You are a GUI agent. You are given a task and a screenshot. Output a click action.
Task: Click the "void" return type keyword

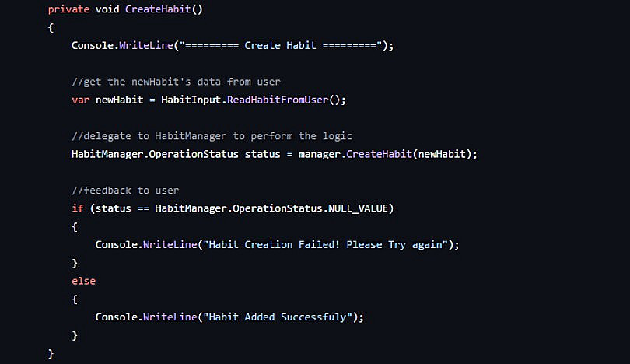[107, 9]
